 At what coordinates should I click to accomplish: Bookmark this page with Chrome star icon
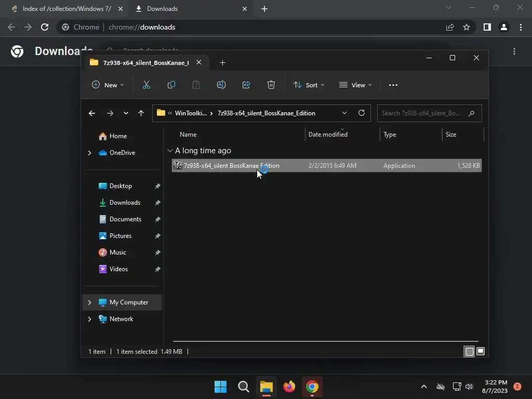[467, 27]
